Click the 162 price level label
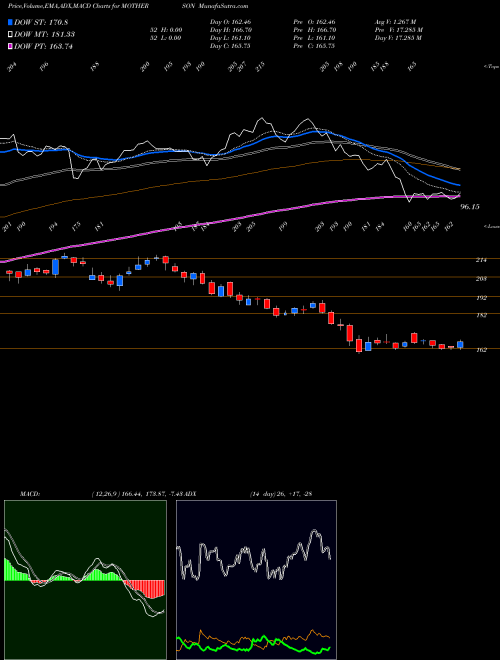The image size is (500, 660). pos(481,350)
